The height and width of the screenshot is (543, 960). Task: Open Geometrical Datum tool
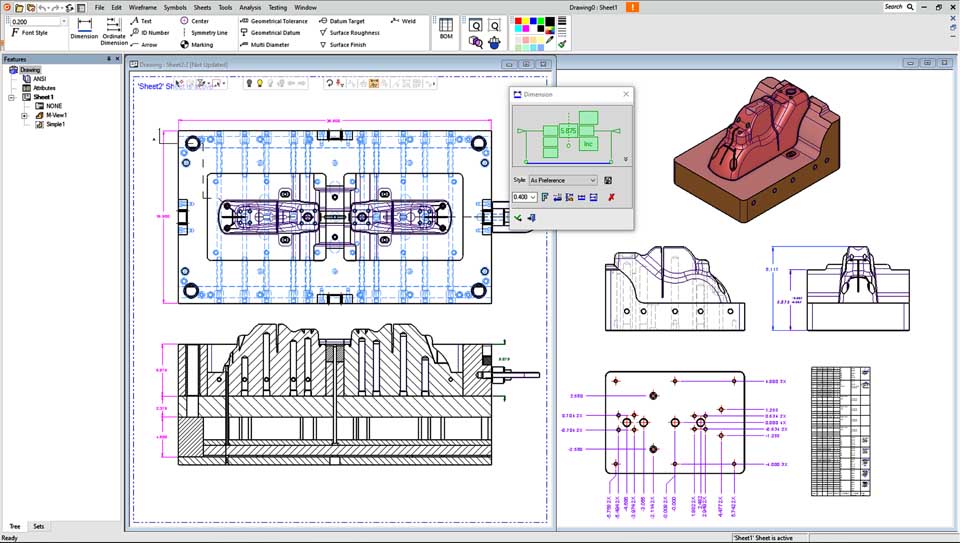(270, 32)
